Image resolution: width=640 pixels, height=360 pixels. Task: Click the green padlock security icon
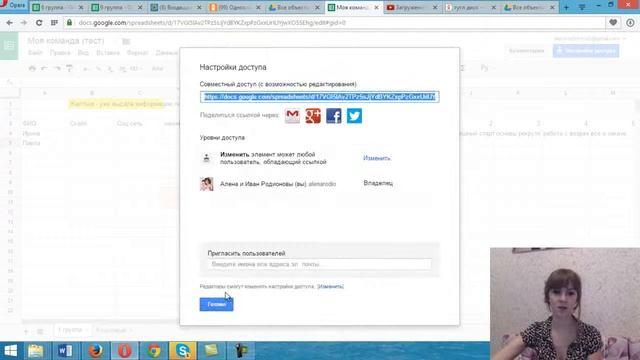coord(69,22)
